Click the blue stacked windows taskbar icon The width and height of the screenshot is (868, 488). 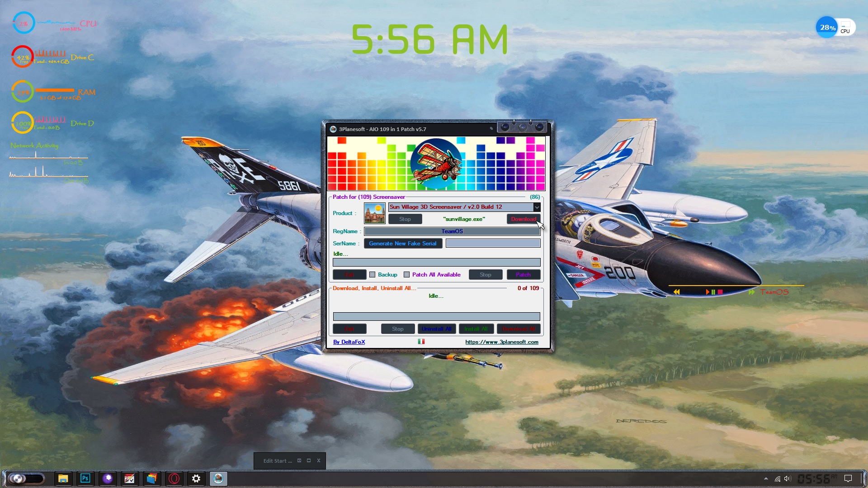[152, 478]
